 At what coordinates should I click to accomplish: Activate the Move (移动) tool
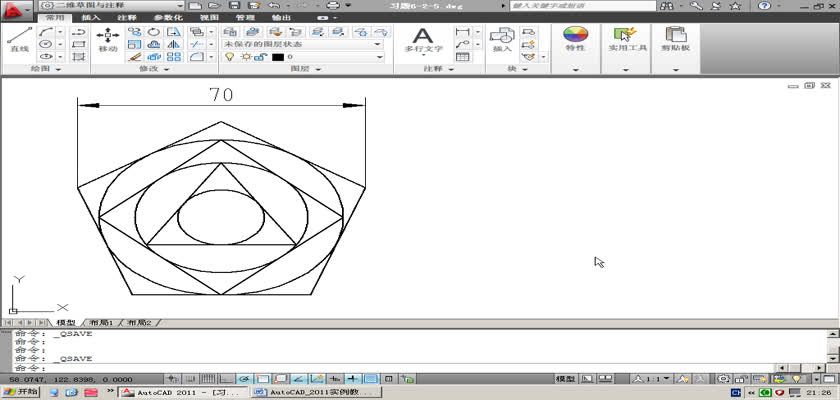point(108,40)
